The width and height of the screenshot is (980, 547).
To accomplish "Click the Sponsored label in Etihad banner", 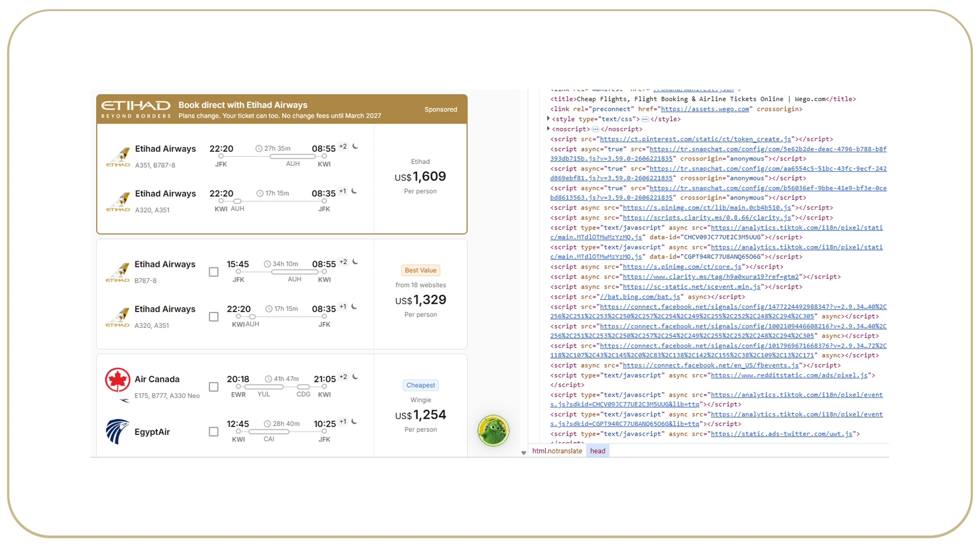I will [440, 109].
